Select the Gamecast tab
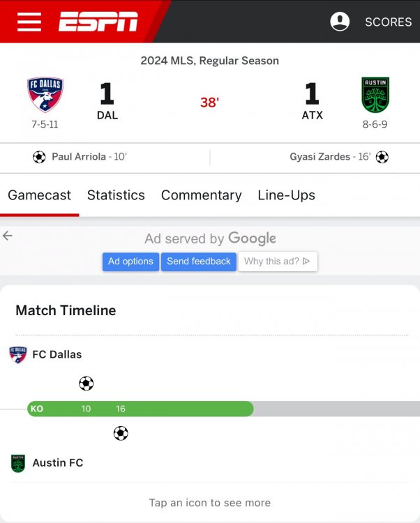This screenshot has height=523, width=420. point(39,195)
